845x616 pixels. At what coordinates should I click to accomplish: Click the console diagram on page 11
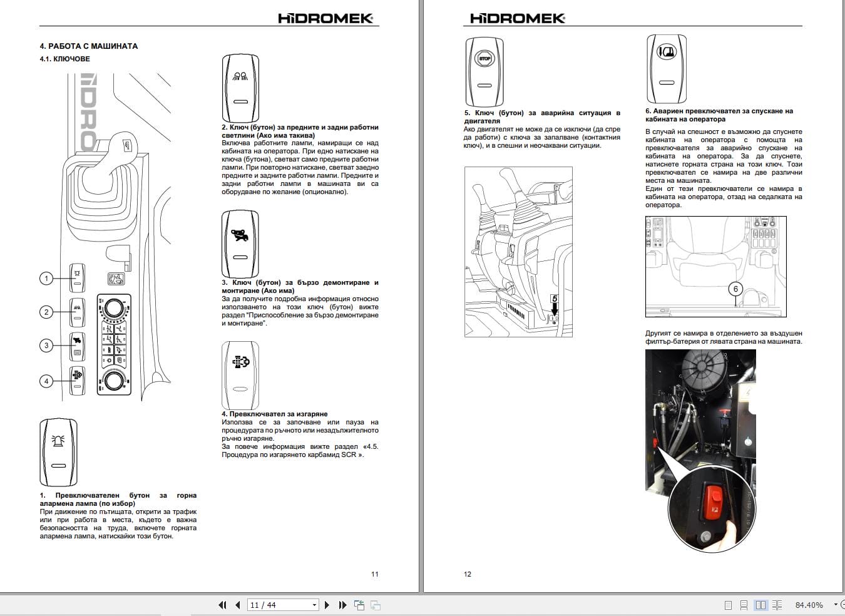(x=106, y=237)
